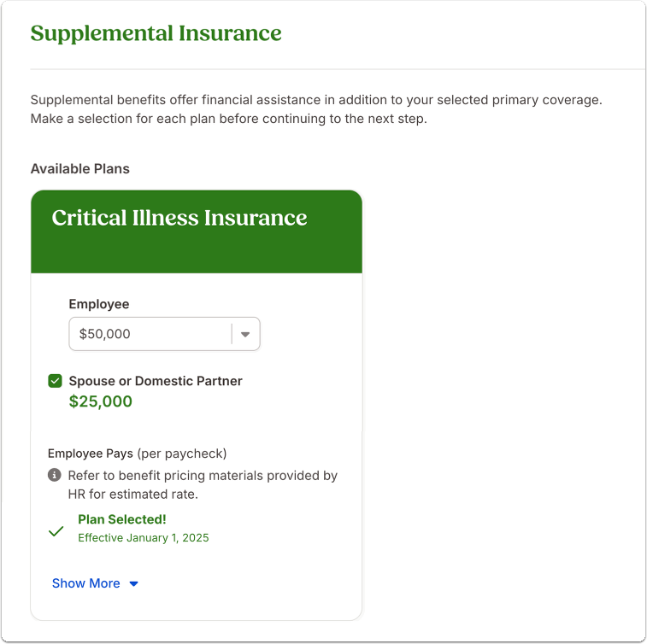Image resolution: width=647 pixels, height=644 pixels.
Task: Click the Supplemental benefits offer description line
Action: coord(316,100)
